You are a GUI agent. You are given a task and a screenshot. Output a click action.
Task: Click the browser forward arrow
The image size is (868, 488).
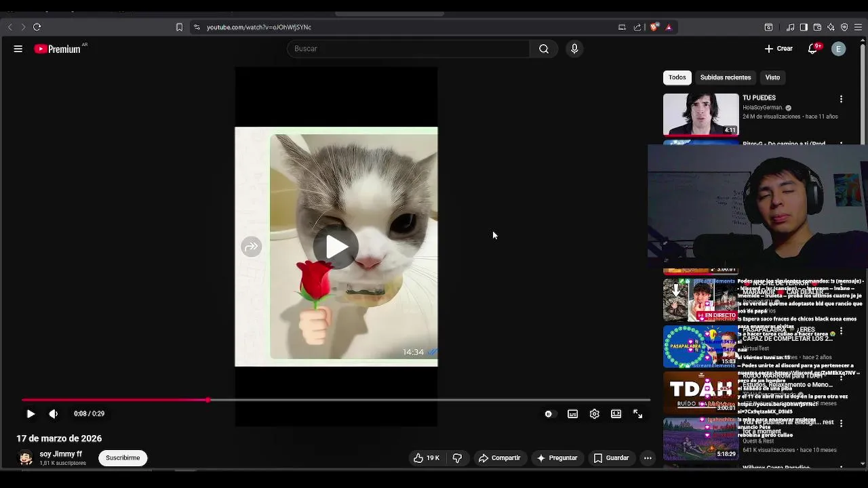(x=23, y=27)
